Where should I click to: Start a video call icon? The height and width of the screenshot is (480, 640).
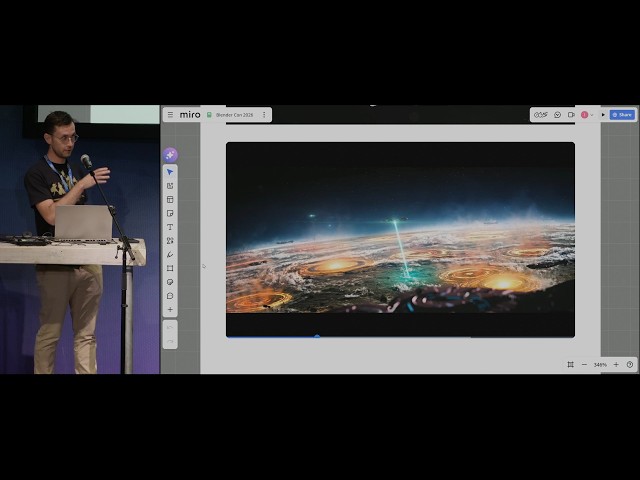tap(571, 115)
